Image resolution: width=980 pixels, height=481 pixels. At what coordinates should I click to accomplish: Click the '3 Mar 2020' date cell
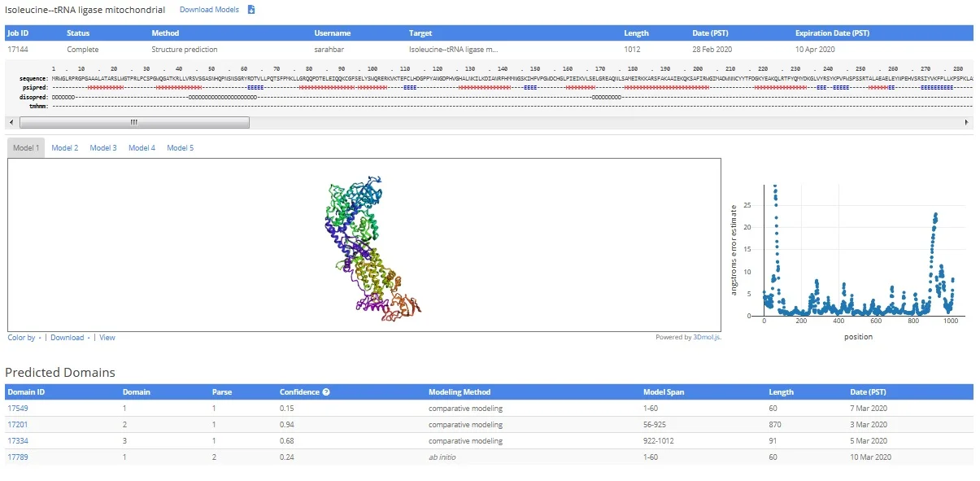(x=869, y=424)
